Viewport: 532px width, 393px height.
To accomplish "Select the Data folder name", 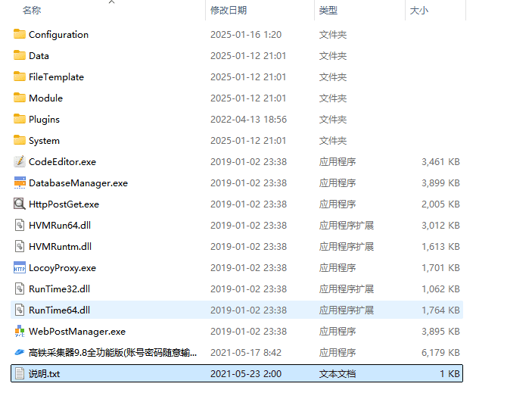I will point(39,56).
